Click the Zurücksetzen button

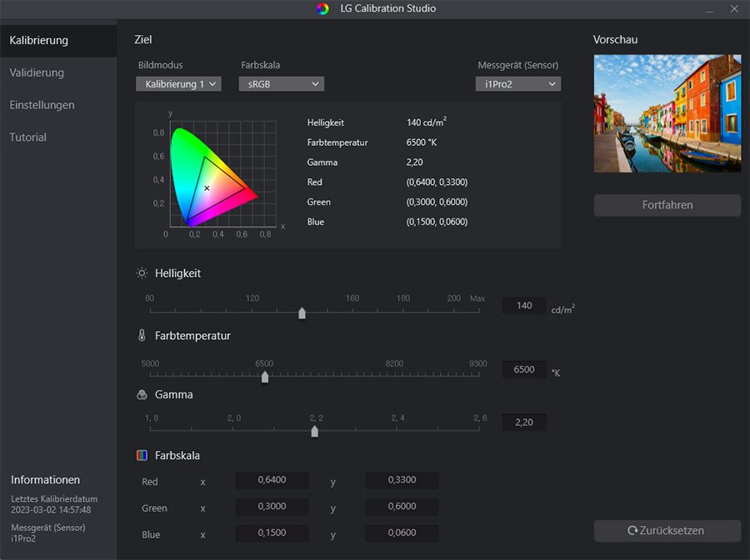tap(667, 530)
